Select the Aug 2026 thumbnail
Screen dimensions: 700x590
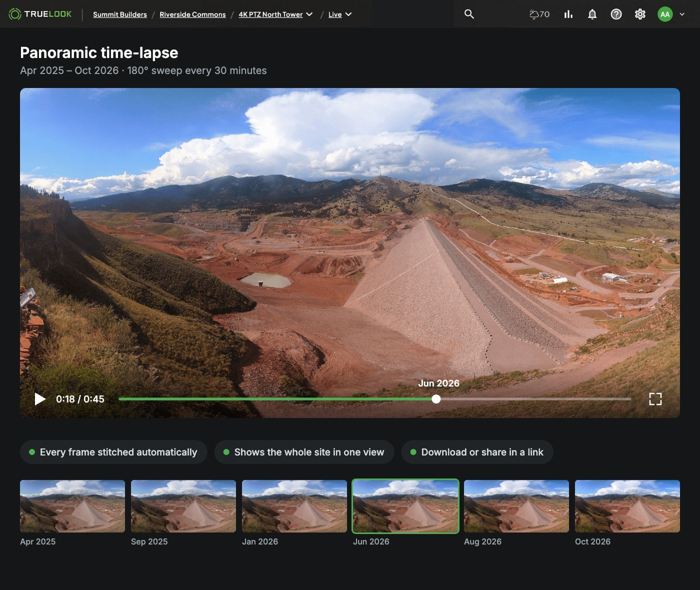pos(516,506)
